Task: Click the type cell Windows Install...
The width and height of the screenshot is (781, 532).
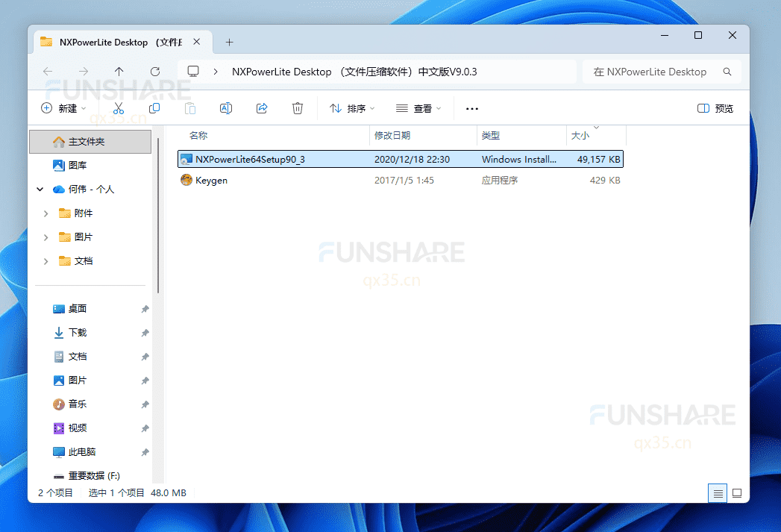Action: [x=519, y=160]
